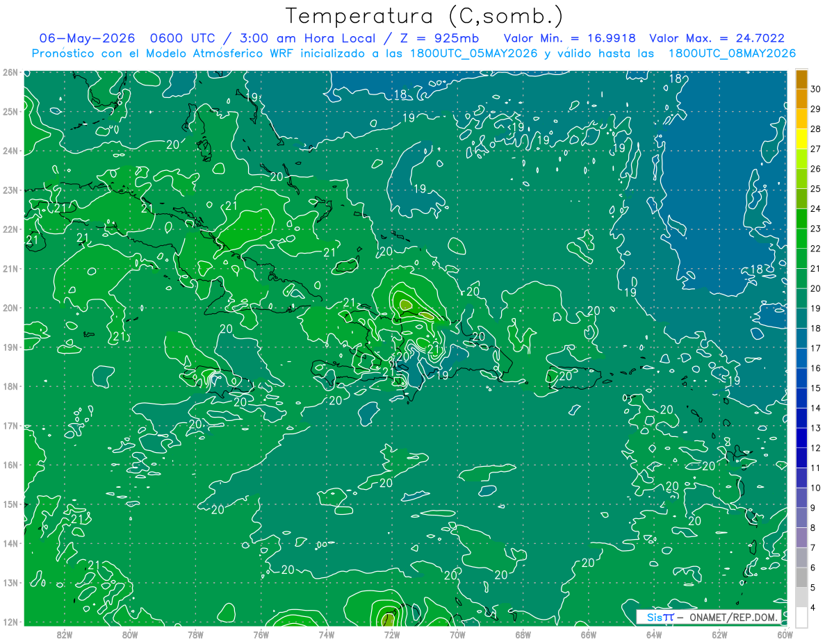Click the orange swatch atop the color scale
This screenshot has width=834, height=644.
click(x=801, y=79)
